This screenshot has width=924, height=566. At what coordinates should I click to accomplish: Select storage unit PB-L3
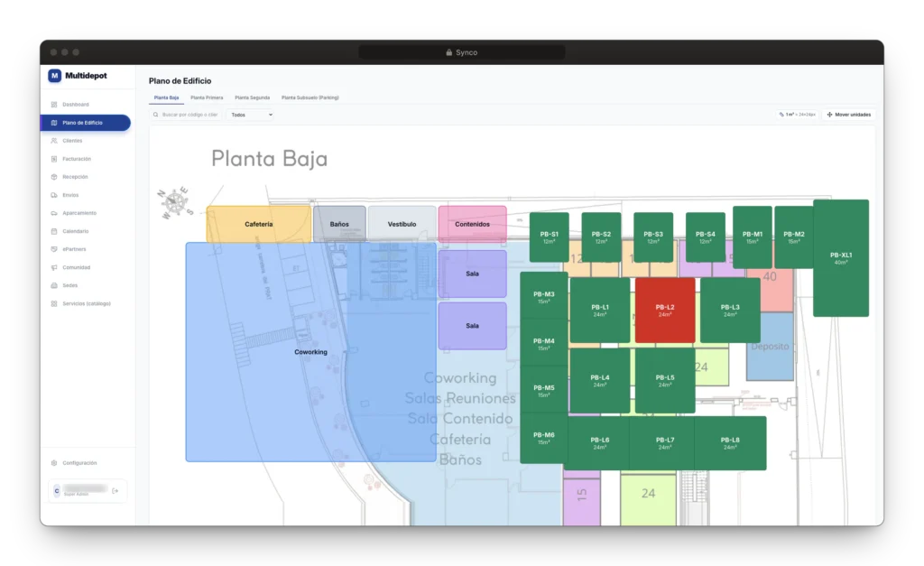[730, 311]
